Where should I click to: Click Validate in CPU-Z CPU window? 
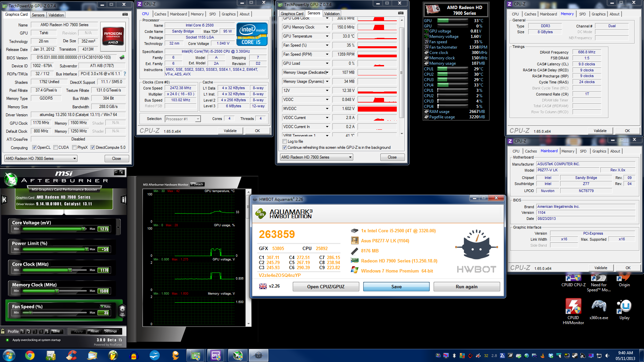click(x=230, y=131)
